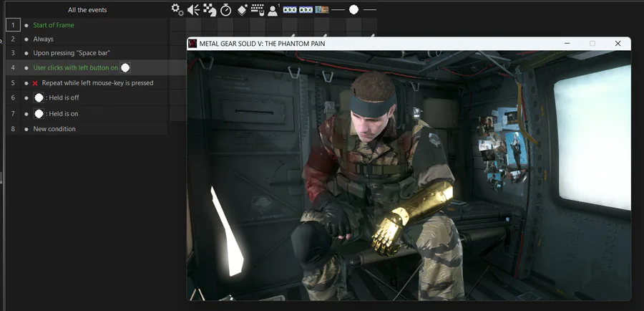Click the Metal Gear Solid V window title bar

pos(409,44)
